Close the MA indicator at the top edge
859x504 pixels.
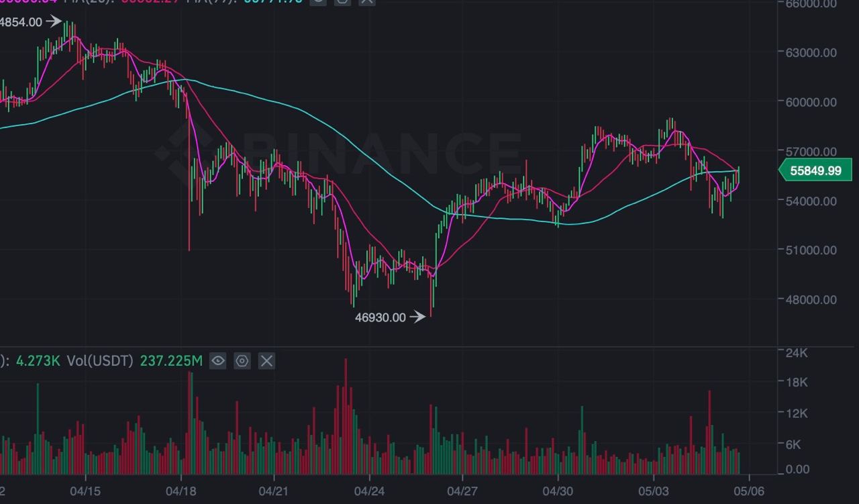[x=366, y=2]
